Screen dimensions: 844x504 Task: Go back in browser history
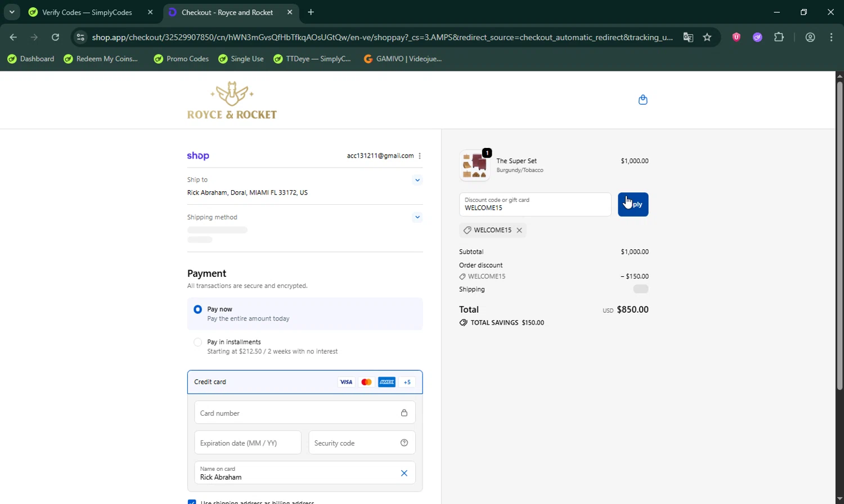(14, 37)
